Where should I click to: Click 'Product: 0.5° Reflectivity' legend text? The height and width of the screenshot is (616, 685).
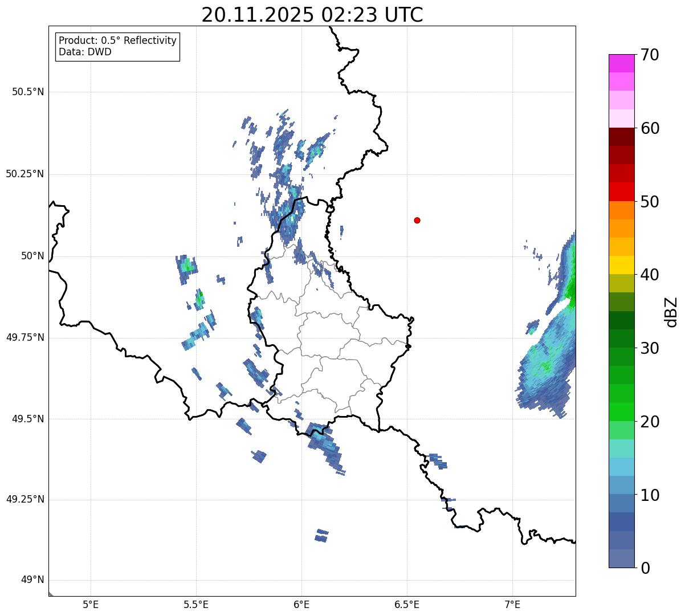(x=117, y=41)
